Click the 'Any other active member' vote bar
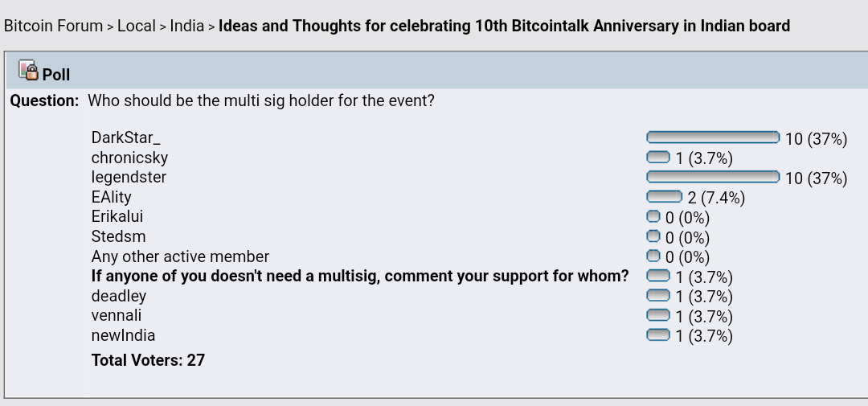868x406 pixels. click(x=653, y=256)
